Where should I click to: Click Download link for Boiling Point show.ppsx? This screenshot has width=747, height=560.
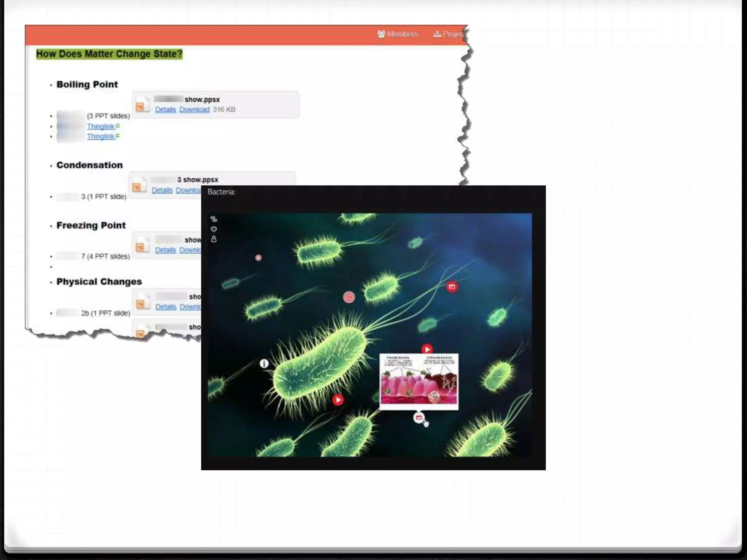coord(194,109)
